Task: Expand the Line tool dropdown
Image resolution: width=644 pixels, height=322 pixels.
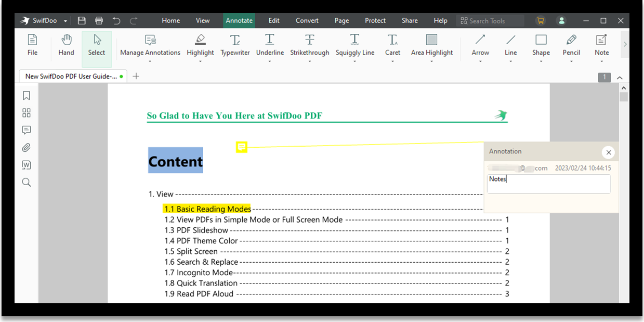Action: (x=511, y=61)
